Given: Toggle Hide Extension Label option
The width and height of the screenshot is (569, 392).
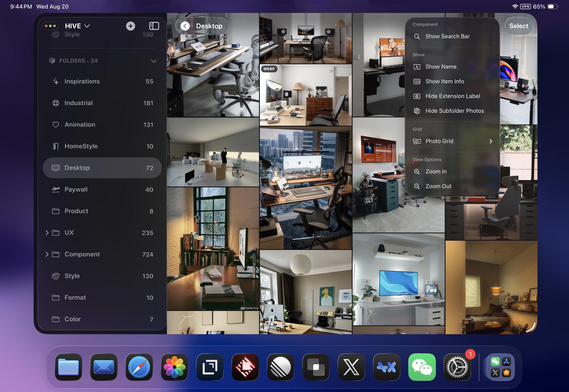Looking at the screenshot, I should (452, 96).
